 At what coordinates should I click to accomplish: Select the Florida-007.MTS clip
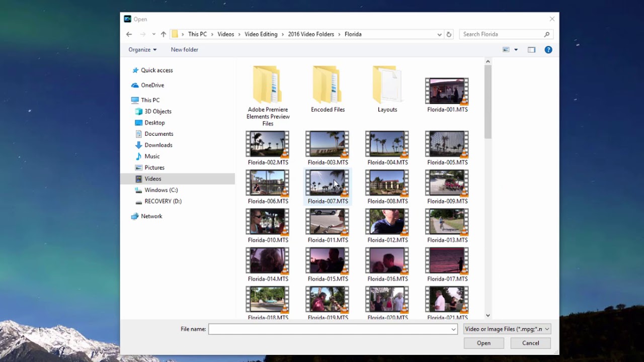(328, 187)
